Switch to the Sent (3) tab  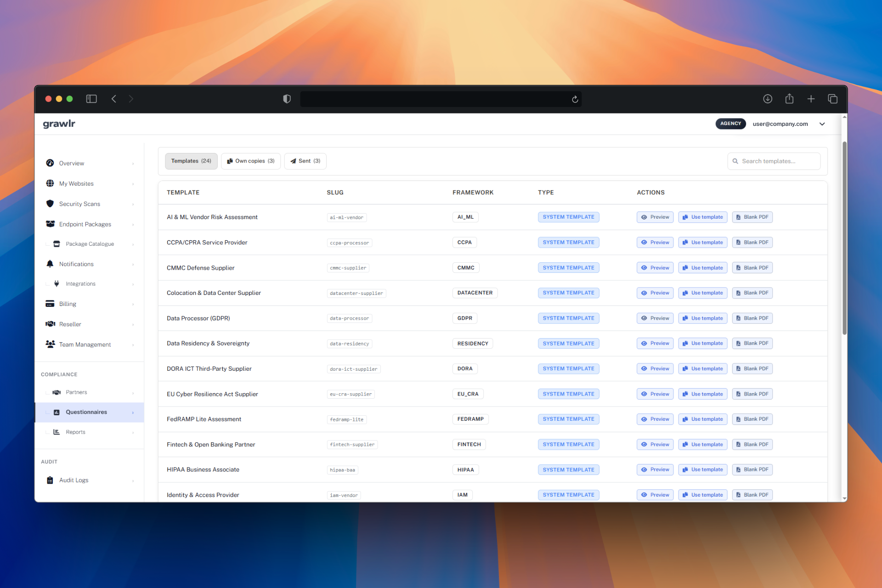pyautogui.click(x=305, y=161)
